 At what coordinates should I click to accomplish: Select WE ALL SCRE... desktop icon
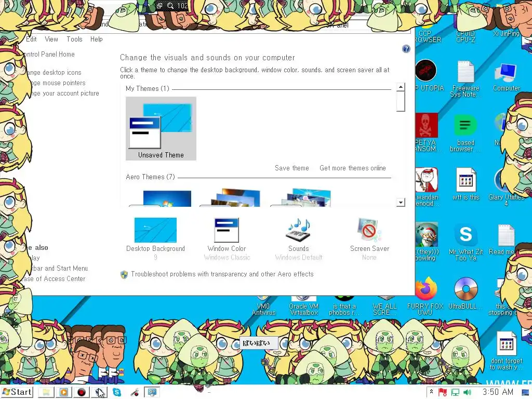384,305
